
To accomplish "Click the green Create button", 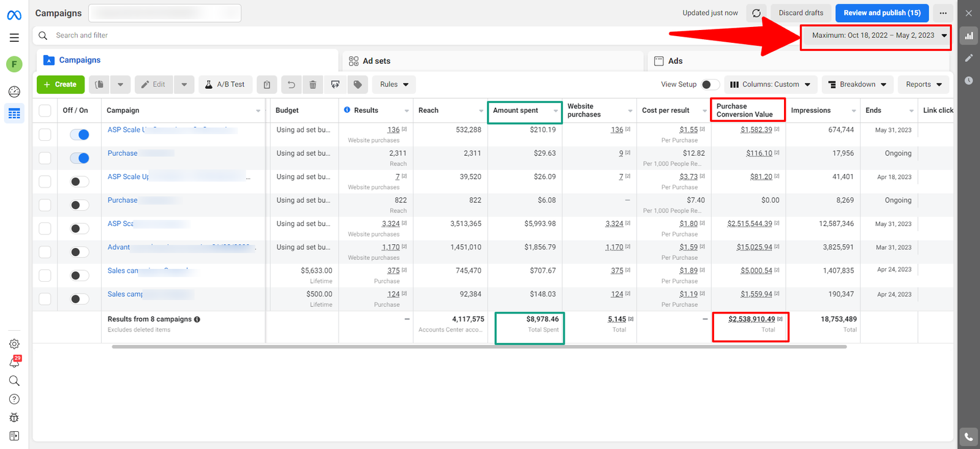I will (61, 85).
